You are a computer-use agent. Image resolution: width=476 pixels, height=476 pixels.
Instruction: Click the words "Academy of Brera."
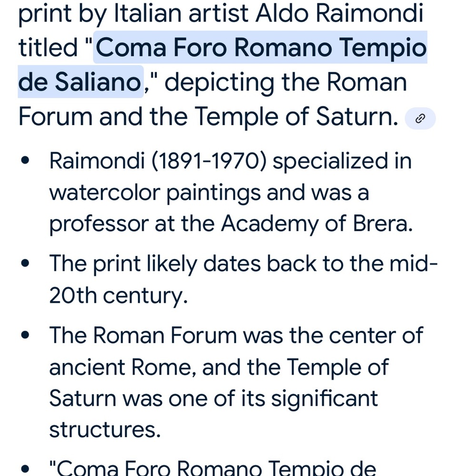point(317,224)
